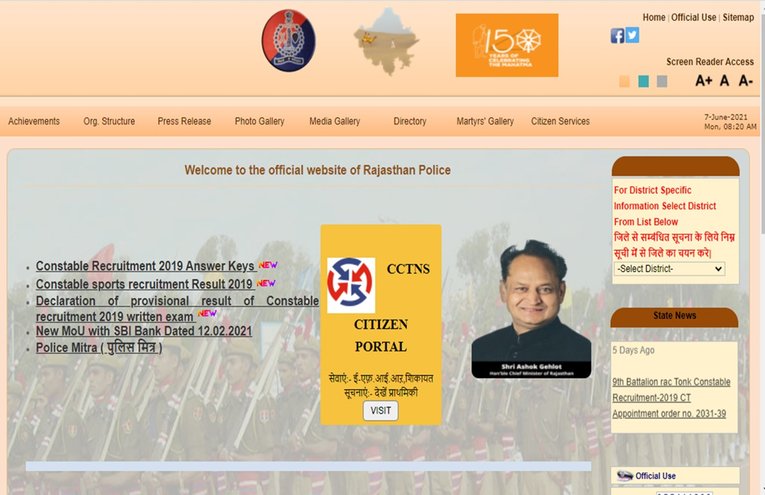The width and height of the screenshot is (765, 495).
Task: Open Constable Recruitment 2019 Answer Keys link
Action: [145, 266]
